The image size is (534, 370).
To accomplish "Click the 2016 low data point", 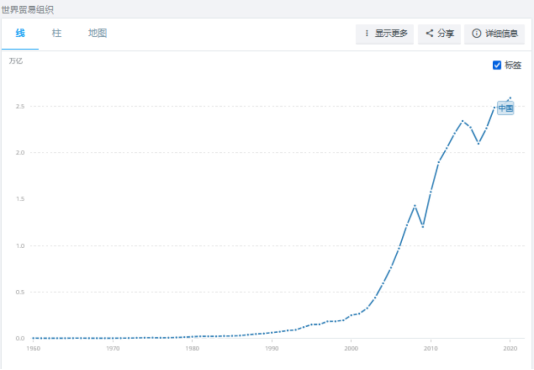I will (x=478, y=143).
